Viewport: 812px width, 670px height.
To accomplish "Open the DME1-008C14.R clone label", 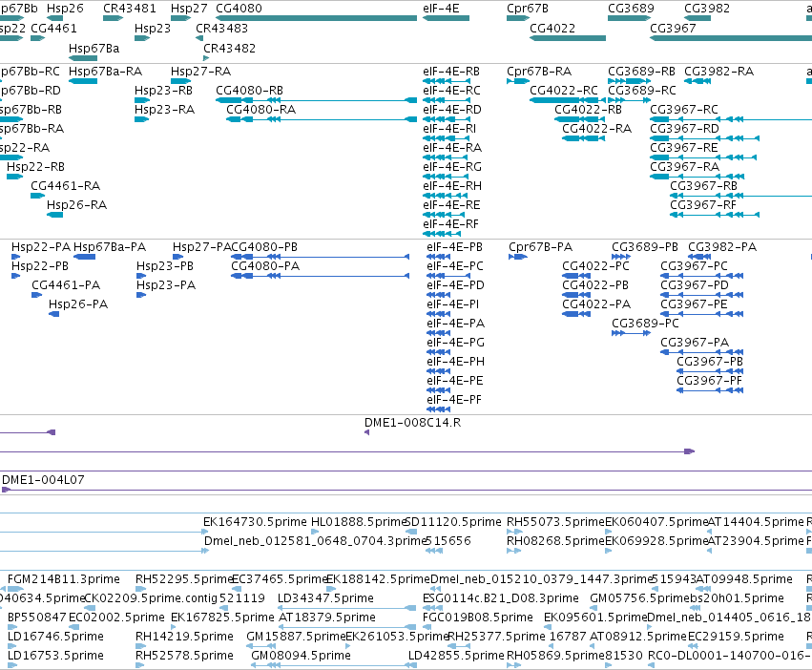I will click(413, 422).
